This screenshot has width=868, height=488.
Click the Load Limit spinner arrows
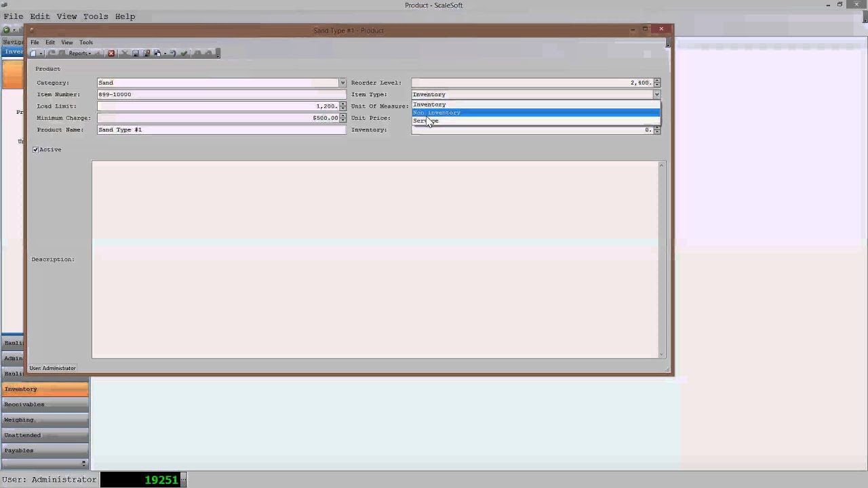pos(342,106)
